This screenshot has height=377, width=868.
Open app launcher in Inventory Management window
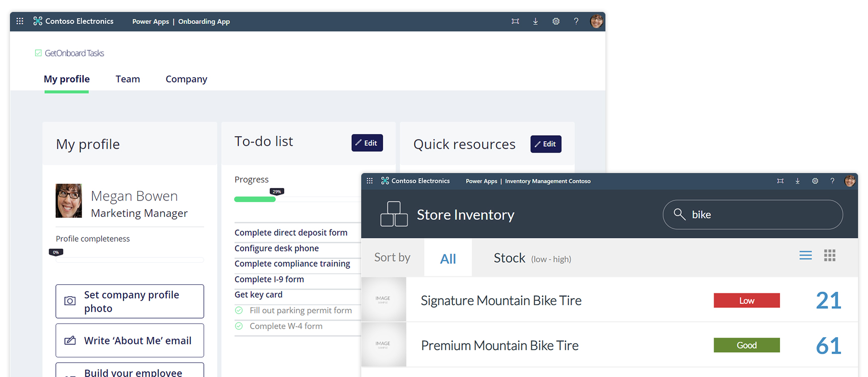click(370, 181)
